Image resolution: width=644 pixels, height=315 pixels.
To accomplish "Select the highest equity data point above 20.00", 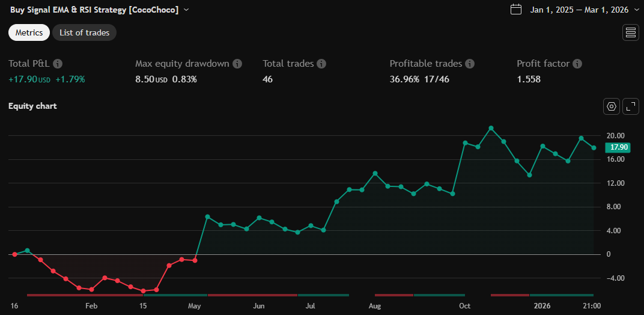I will [x=491, y=128].
